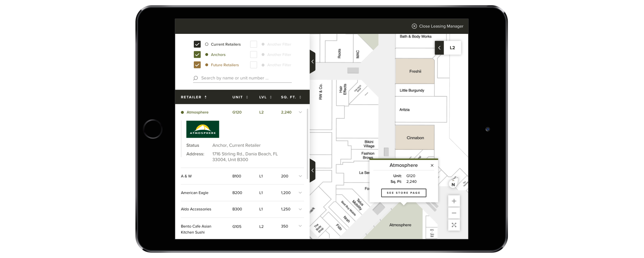Click the level selector back arrow
The width and height of the screenshot is (644, 258).
(439, 48)
